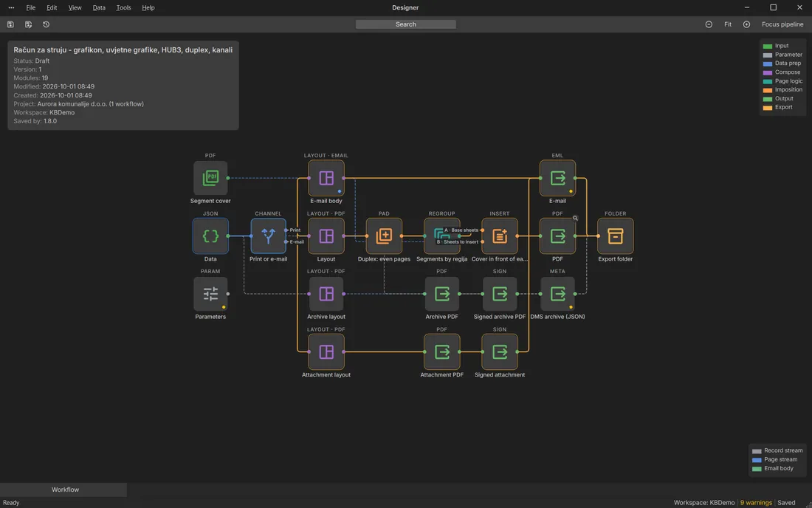Click the 'Status: Draft' text
The height and width of the screenshot is (508, 812).
(x=32, y=61)
